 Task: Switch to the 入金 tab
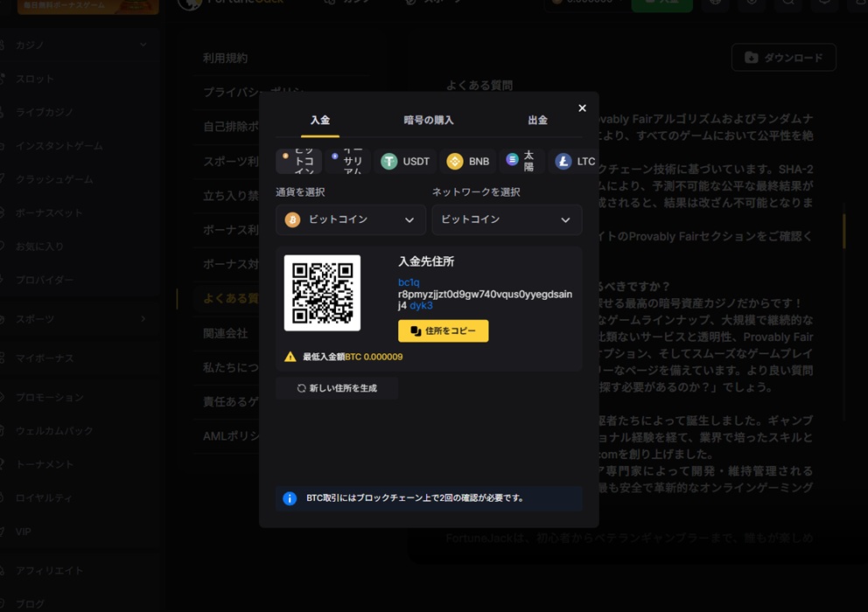pos(320,120)
